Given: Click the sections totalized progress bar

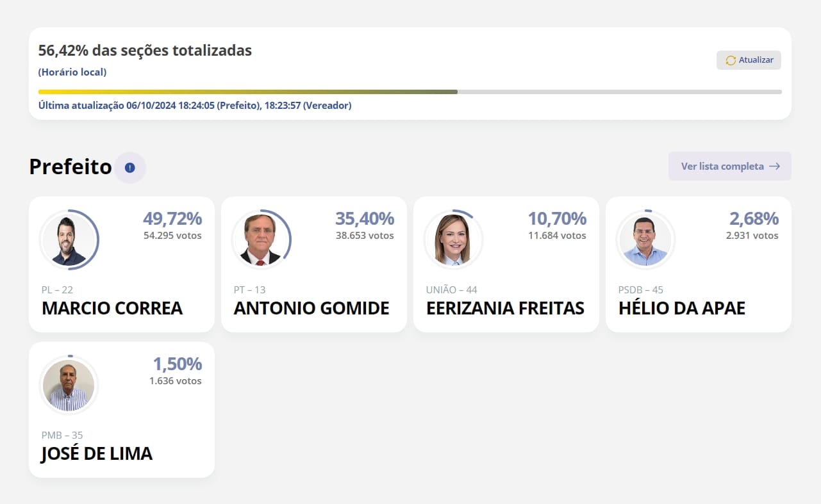Looking at the screenshot, I should tap(410, 92).
